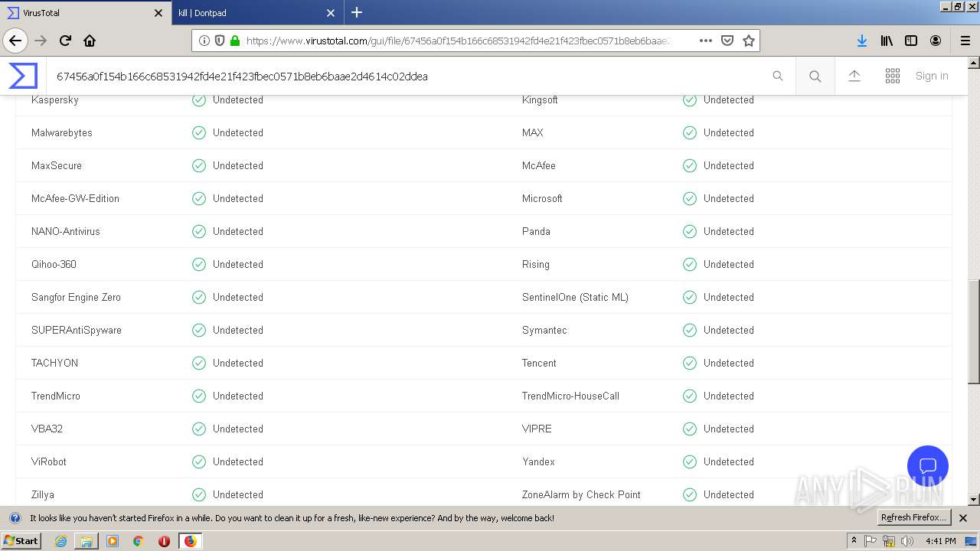The height and width of the screenshot is (551, 980).
Task: Click the green check icon for Panda
Action: point(690,232)
